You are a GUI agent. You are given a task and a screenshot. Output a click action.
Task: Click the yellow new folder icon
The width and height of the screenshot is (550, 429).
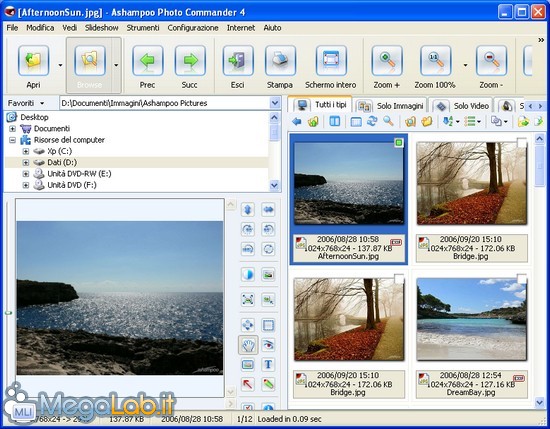coord(427,122)
